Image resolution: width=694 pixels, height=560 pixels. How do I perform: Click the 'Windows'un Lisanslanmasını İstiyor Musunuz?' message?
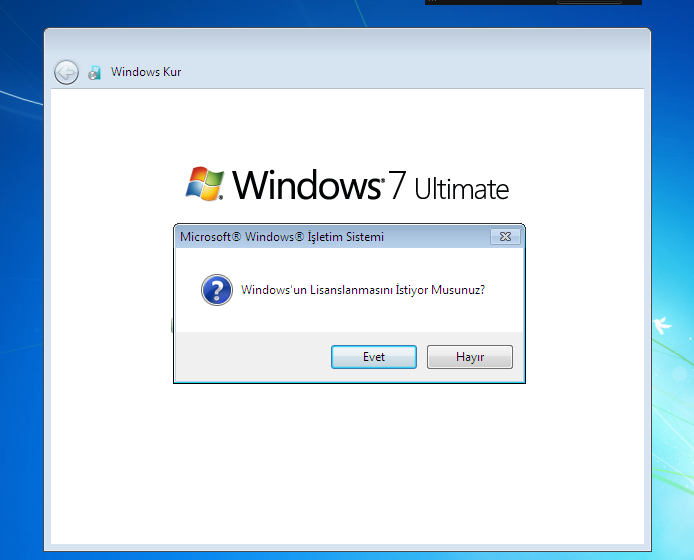coord(362,290)
